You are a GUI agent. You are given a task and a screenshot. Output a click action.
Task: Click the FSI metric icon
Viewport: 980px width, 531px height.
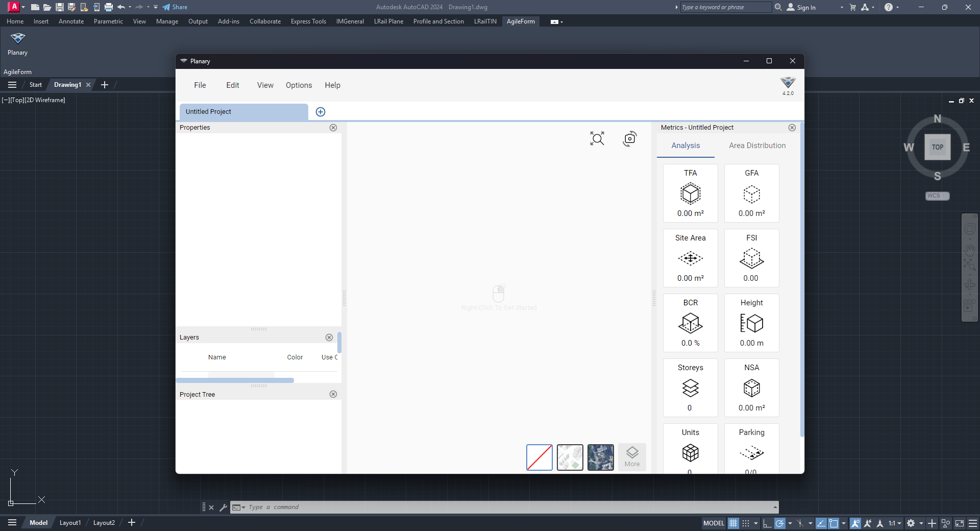tap(752, 258)
